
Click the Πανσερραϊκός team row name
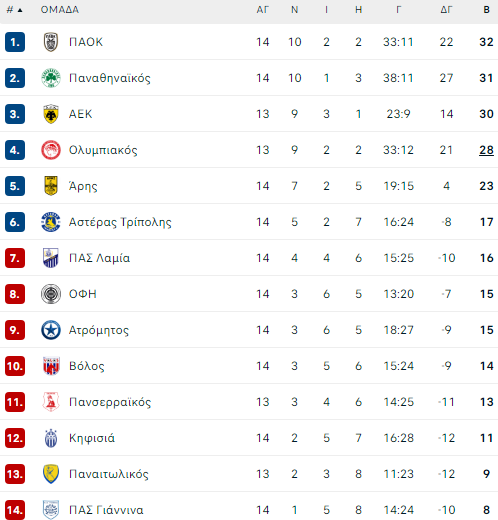[110, 402]
